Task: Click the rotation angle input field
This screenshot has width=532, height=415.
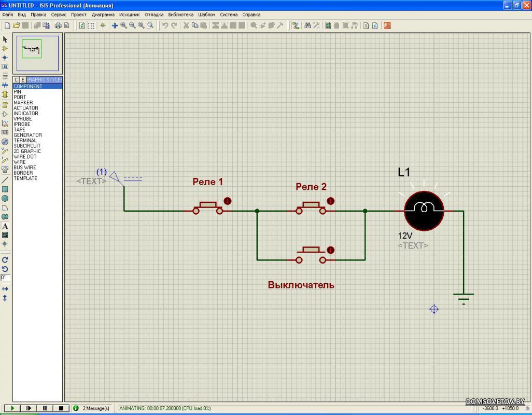Action: coord(5,278)
